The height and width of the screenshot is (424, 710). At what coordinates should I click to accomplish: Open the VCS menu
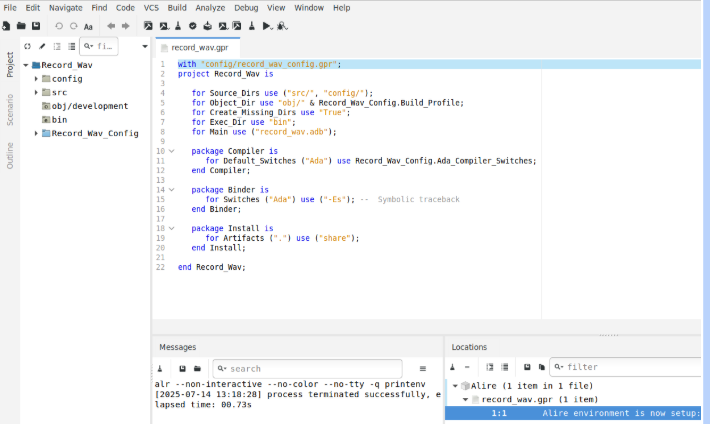[151, 8]
